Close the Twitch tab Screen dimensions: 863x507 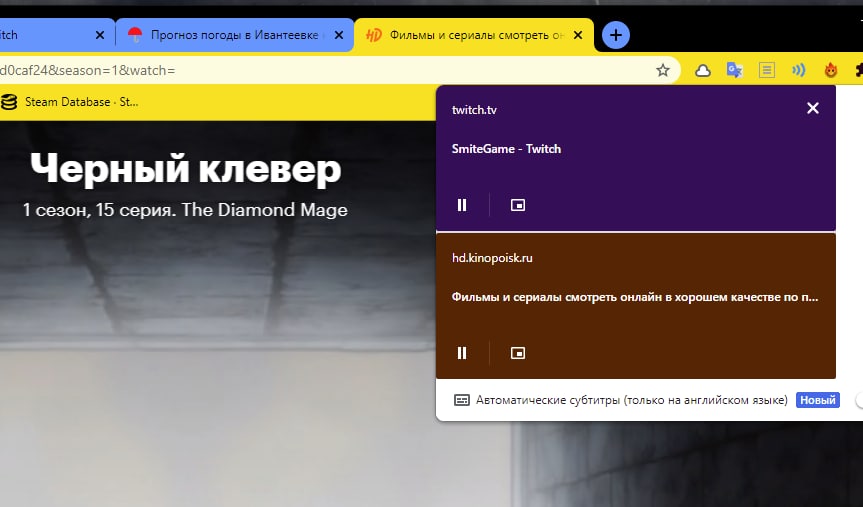tap(100, 35)
